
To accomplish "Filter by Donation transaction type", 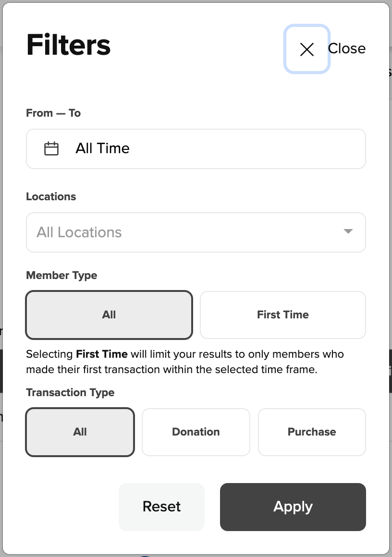I will 196,432.
